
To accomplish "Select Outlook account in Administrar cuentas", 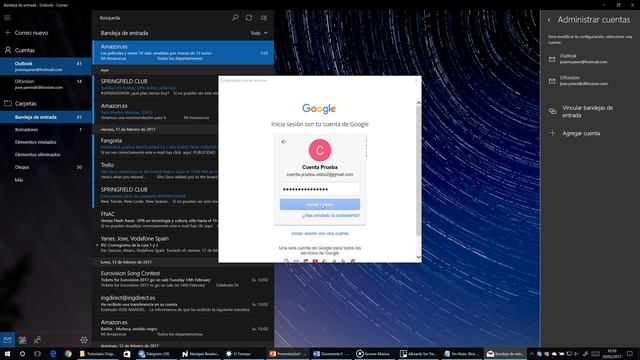I will pyautogui.click(x=590, y=59).
